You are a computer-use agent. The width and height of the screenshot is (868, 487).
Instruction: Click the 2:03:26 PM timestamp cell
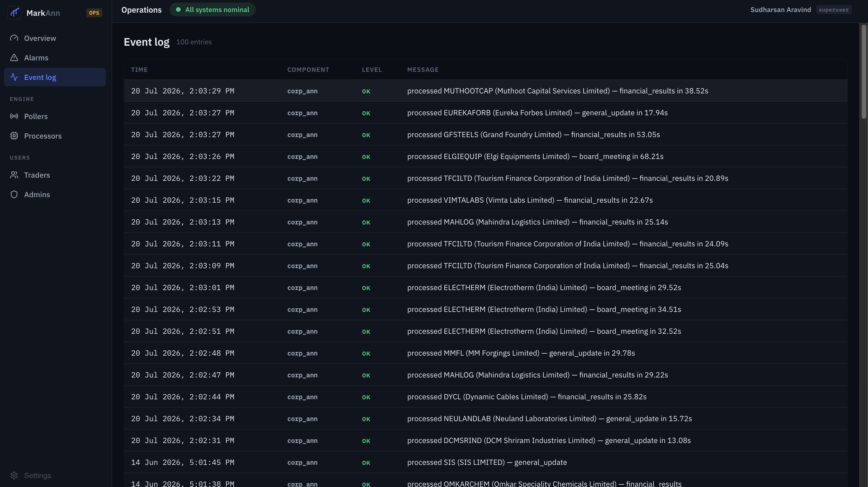(183, 157)
